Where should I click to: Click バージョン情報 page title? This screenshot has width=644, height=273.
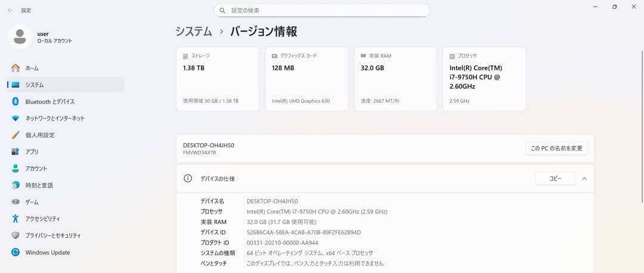[x=264, y=32]
